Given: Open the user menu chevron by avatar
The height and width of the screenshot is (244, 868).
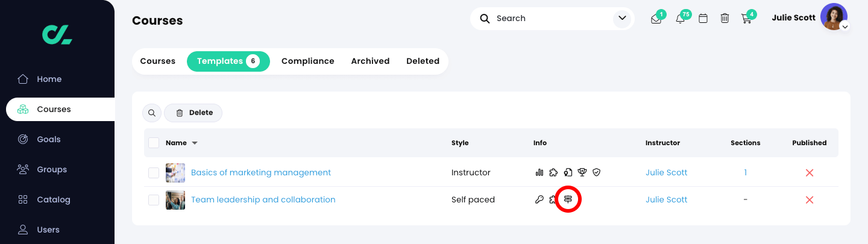Looking at the screenshot, I should pos(845,27).
